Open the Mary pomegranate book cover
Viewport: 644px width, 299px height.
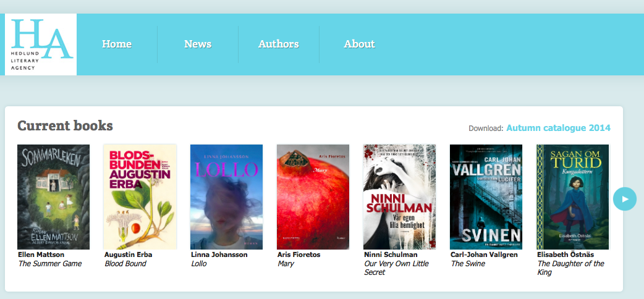[313, 196]
